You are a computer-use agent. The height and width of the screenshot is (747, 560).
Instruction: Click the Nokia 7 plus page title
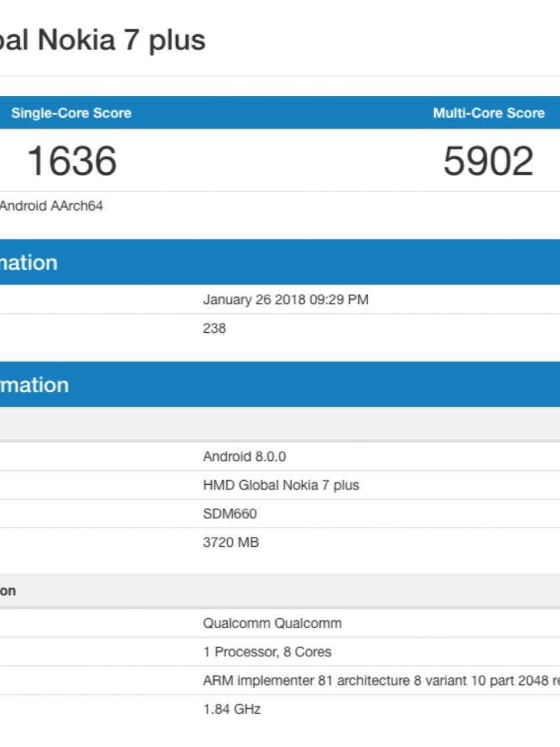103,41
